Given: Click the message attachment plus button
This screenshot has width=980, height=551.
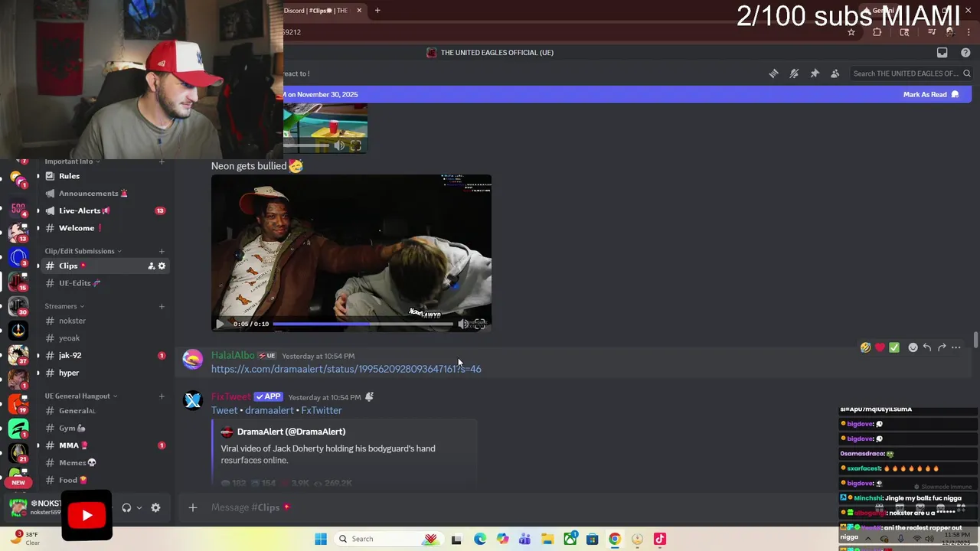Looking at the screenshot, I should tap(193, 507).
